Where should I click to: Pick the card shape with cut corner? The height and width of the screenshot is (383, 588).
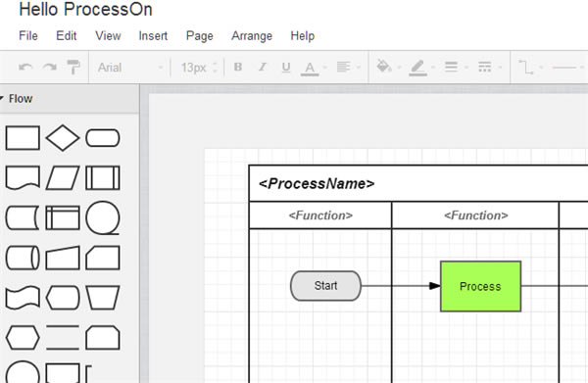103,258
